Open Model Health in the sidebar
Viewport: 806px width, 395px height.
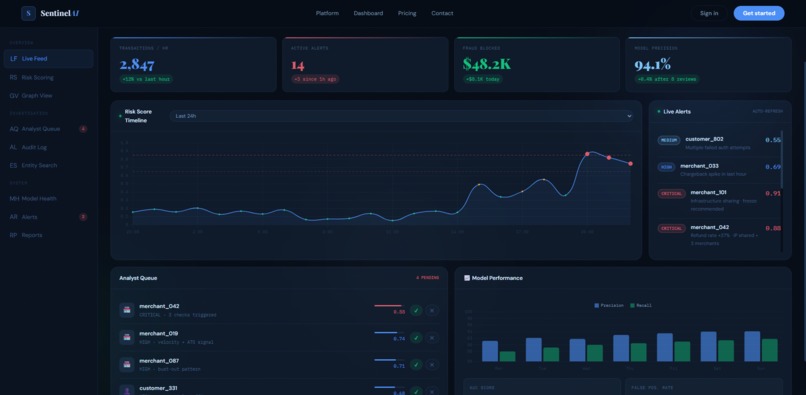pos(48,199)
